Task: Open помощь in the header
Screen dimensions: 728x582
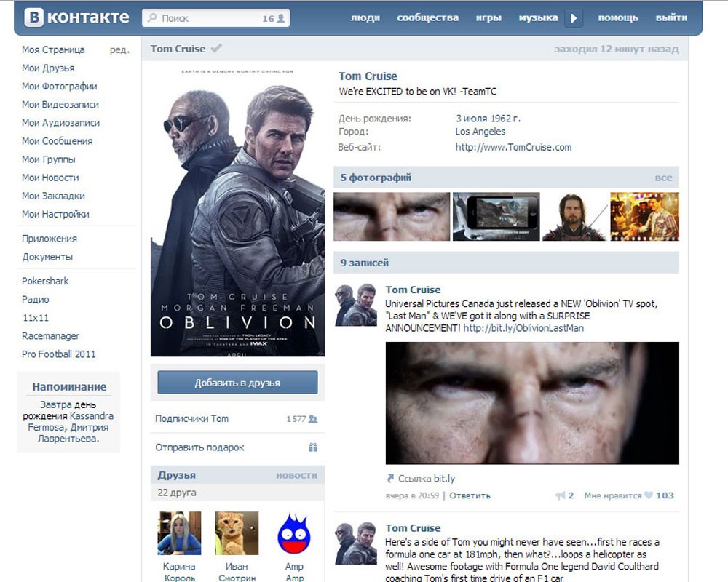Action: point(618,17)
